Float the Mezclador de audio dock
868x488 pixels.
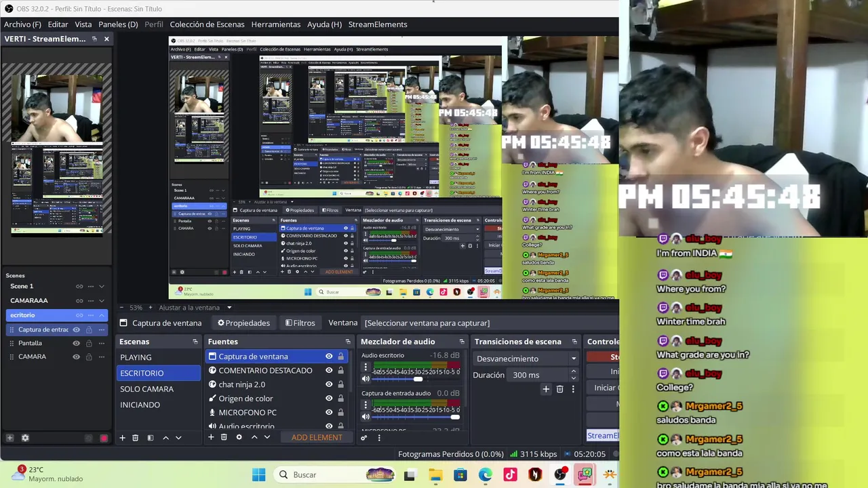pos(462,342)
